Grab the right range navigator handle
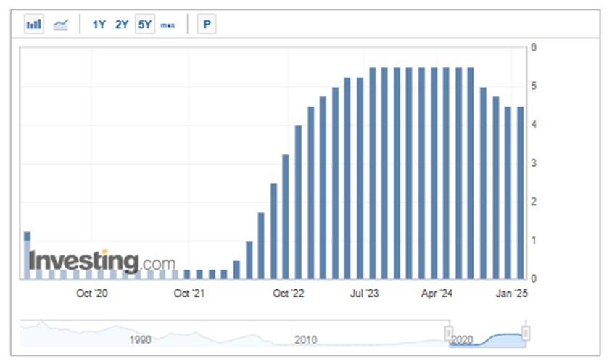This screenshot has height=364, width=612. click(526, 333)
